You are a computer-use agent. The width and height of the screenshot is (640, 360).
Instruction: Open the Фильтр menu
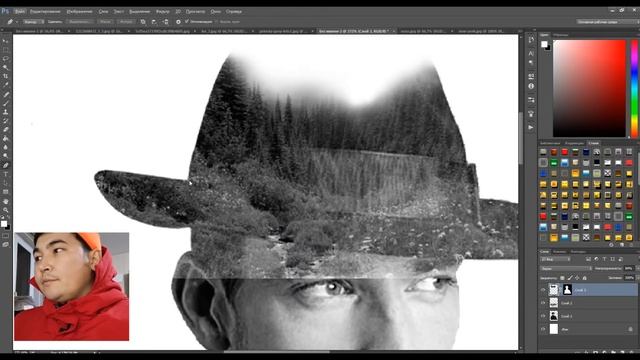pos(162,11)
